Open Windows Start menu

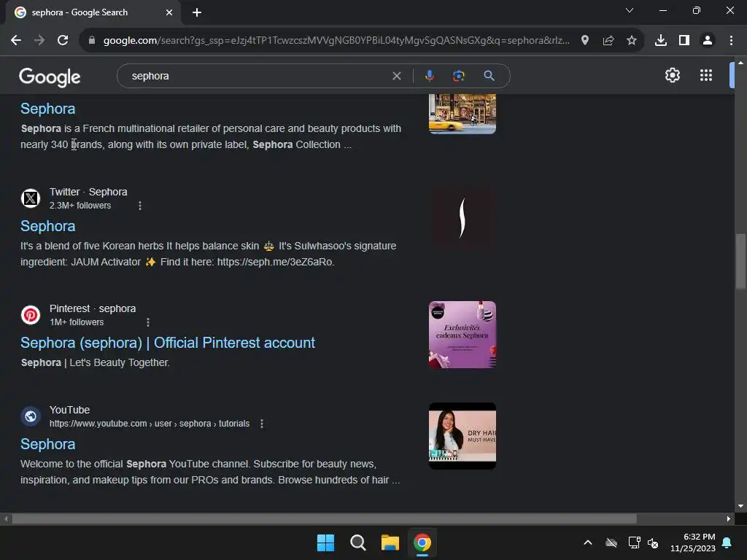pos(325,542)
